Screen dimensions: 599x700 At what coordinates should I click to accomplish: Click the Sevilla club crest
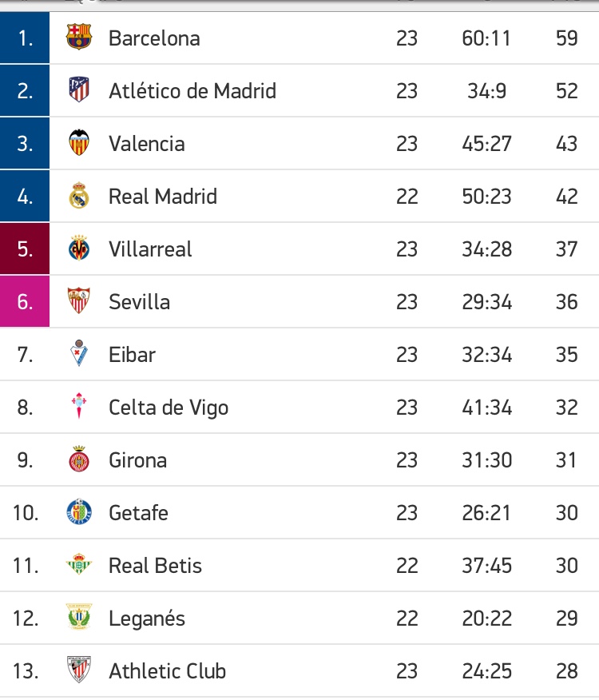click(79, 301)
